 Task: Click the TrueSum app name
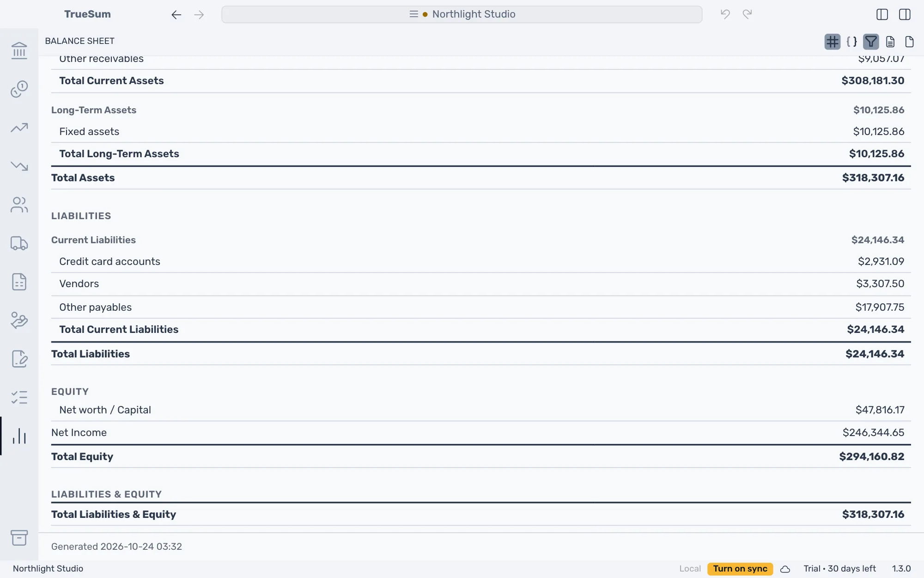[x=87, y=14]
